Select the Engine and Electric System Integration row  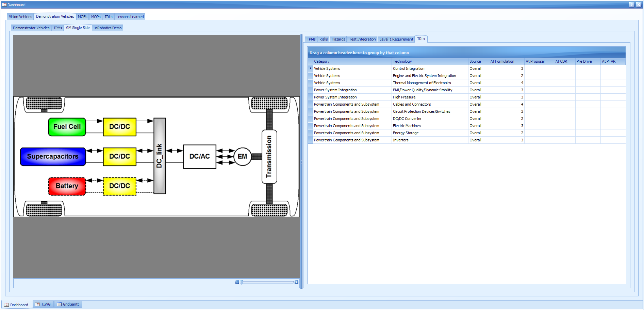pyautogui.click(x=467, y=76)
